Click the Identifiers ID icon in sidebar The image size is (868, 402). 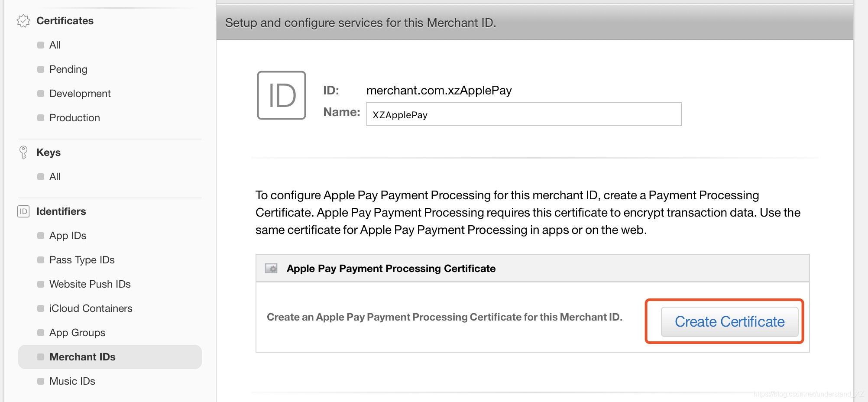(x=23, y=211)
